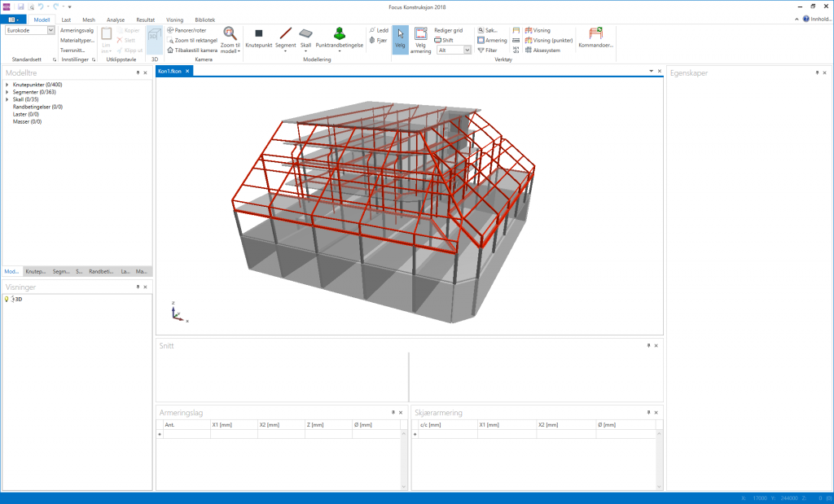Image resolution: width=834 pixels, height=504 pixels.
Task: Click the Save icon in quick access toolbar
Action: coord(20,7)
